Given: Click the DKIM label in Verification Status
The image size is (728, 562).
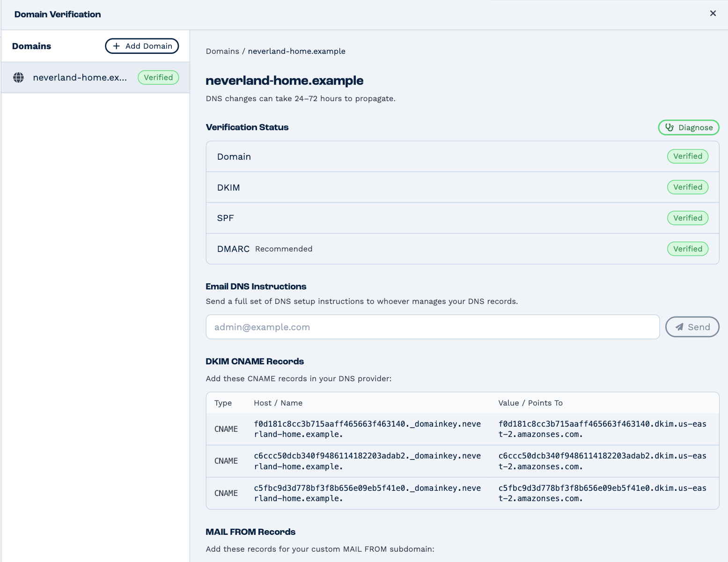Looking at the screenshot, I should (228, 187).
